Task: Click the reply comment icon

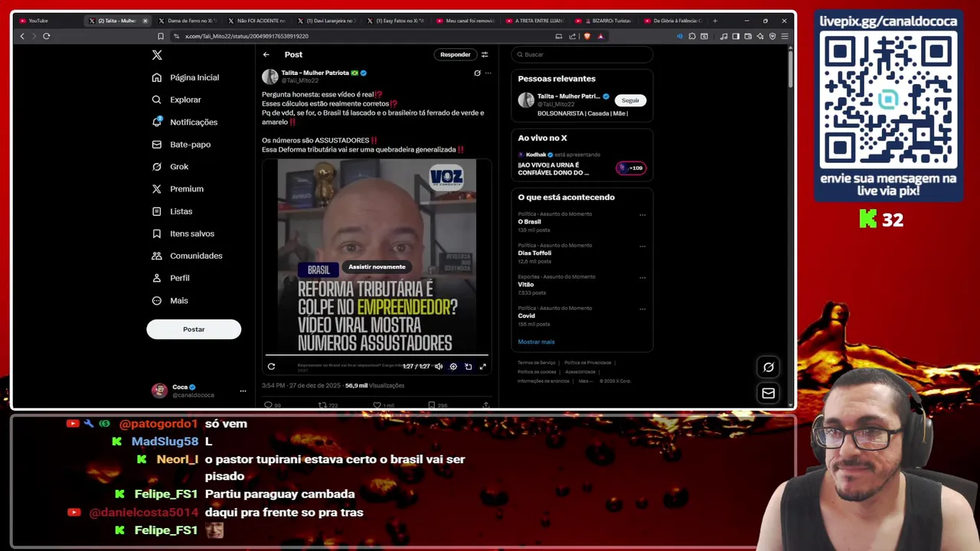Action: pyautogui.click(x=268, y=405)
